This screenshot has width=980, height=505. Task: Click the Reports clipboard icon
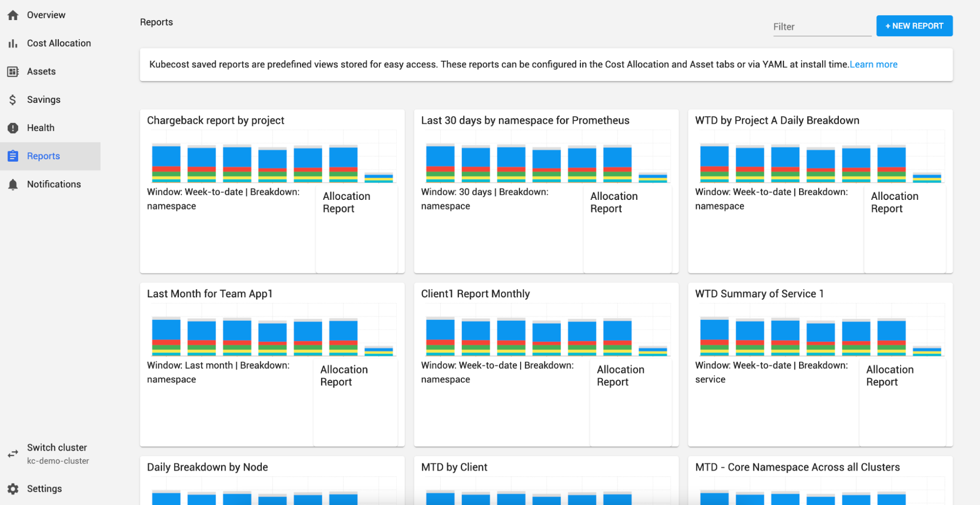(13, 156)
